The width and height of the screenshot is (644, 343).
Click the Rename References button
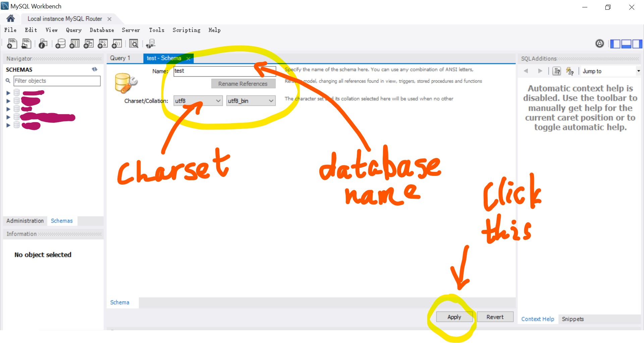tap(243, 84)
